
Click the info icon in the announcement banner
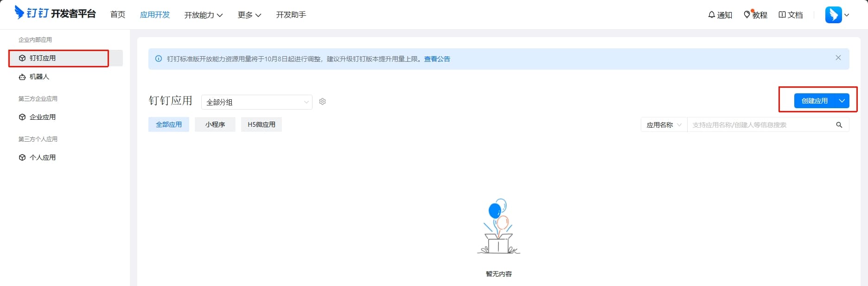[x=159, y=59]
